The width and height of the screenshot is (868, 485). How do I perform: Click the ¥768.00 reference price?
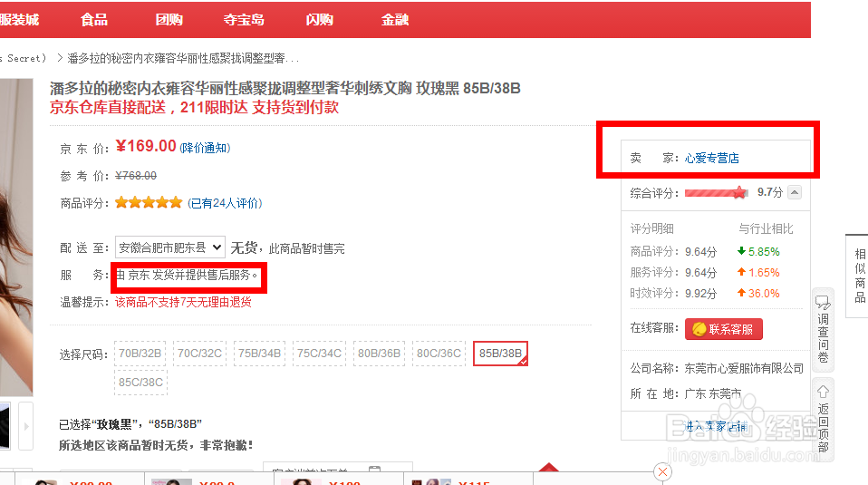pos(136,176)
